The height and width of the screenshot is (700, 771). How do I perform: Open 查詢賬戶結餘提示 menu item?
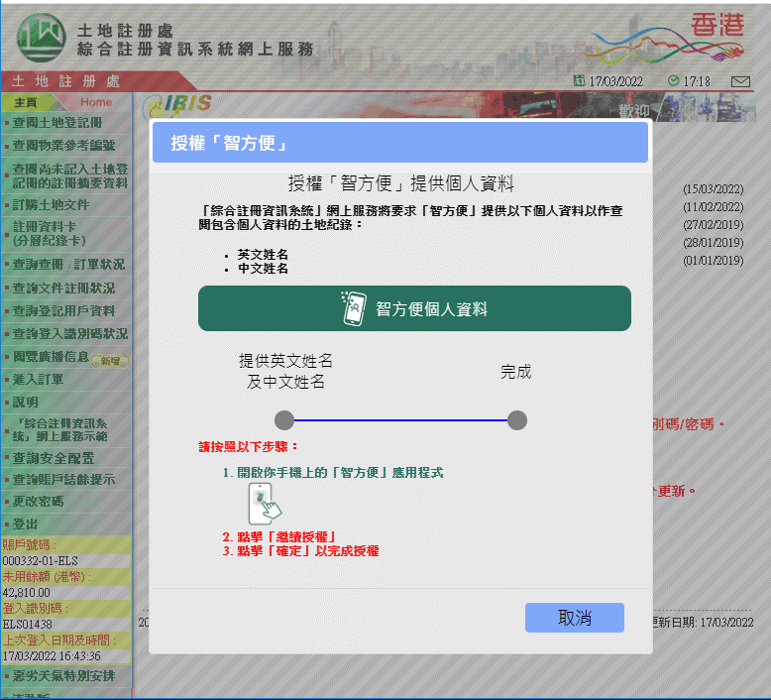pos(63,480)
